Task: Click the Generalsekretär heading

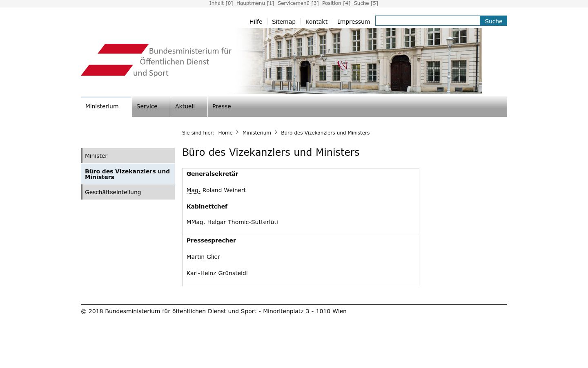Action: point(212,174)
